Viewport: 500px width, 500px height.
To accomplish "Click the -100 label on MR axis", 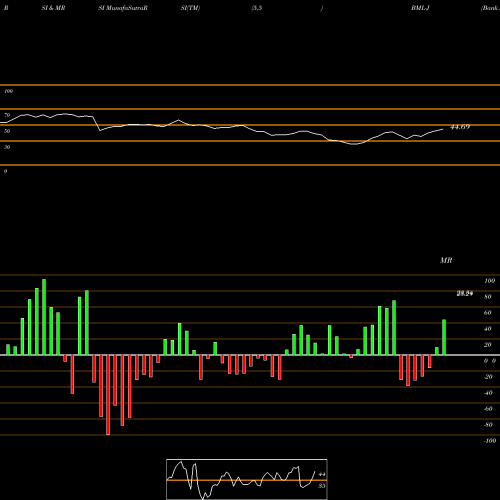I will coord(490,441).
